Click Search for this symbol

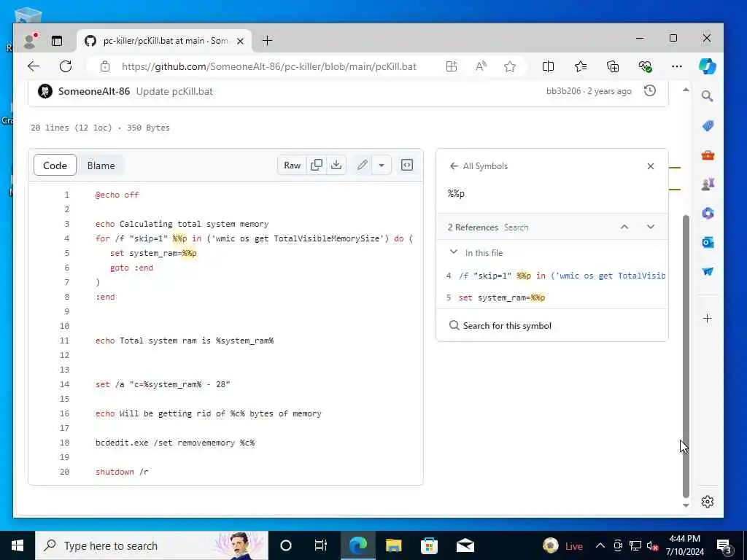click(500, 326)
